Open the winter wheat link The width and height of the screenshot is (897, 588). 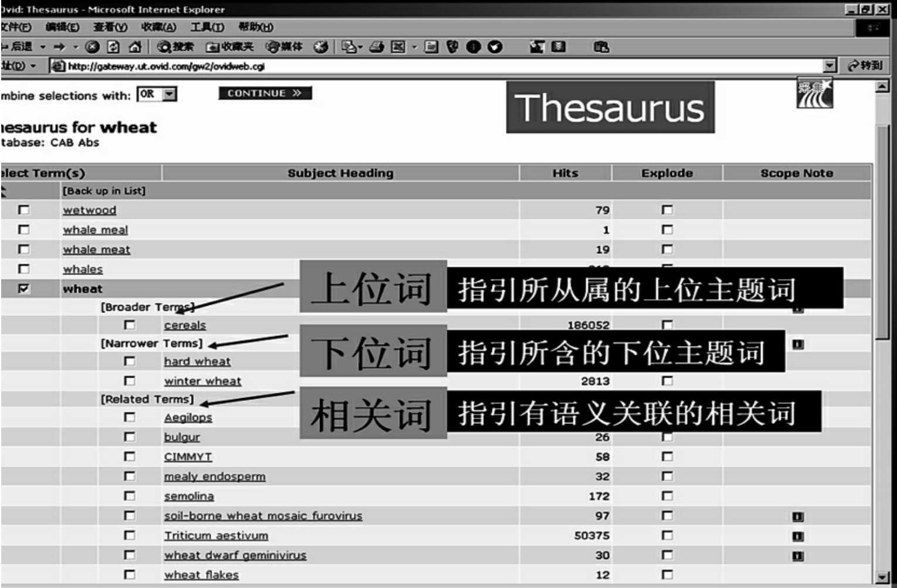pos(203,381)
